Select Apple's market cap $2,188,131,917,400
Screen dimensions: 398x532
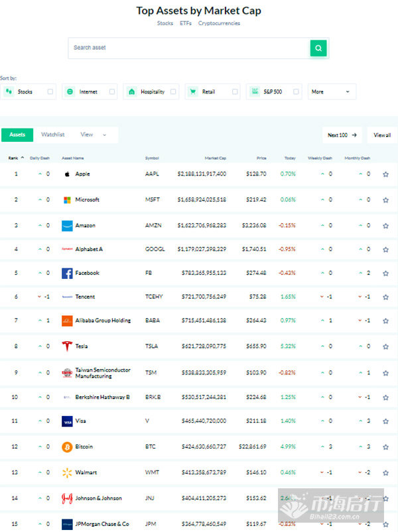pyautogui.click(x=202, y=174)
